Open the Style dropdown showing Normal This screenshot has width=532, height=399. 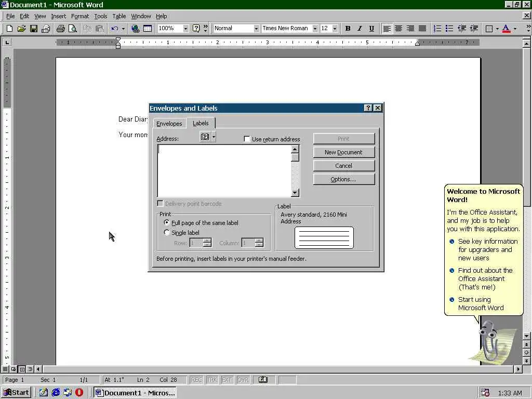(x=256, y=29)
